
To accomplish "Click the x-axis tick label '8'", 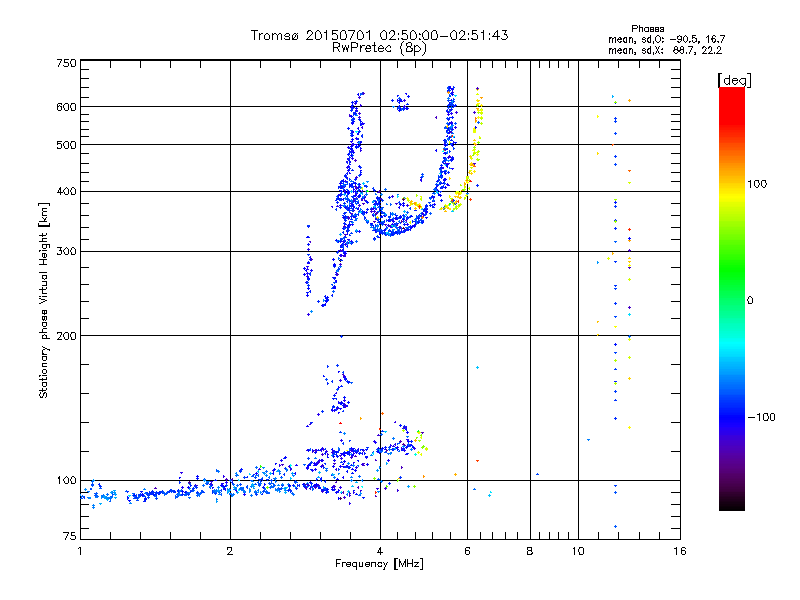I will point(530,551).
